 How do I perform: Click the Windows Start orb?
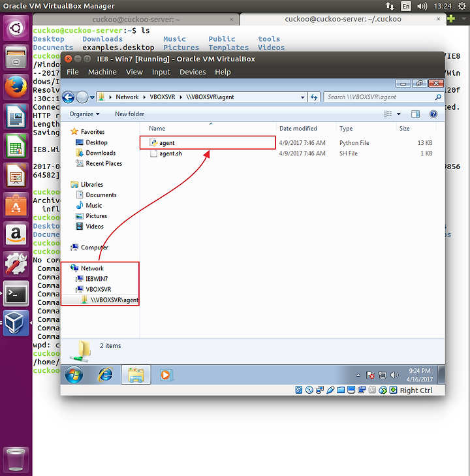pos(74,375)
